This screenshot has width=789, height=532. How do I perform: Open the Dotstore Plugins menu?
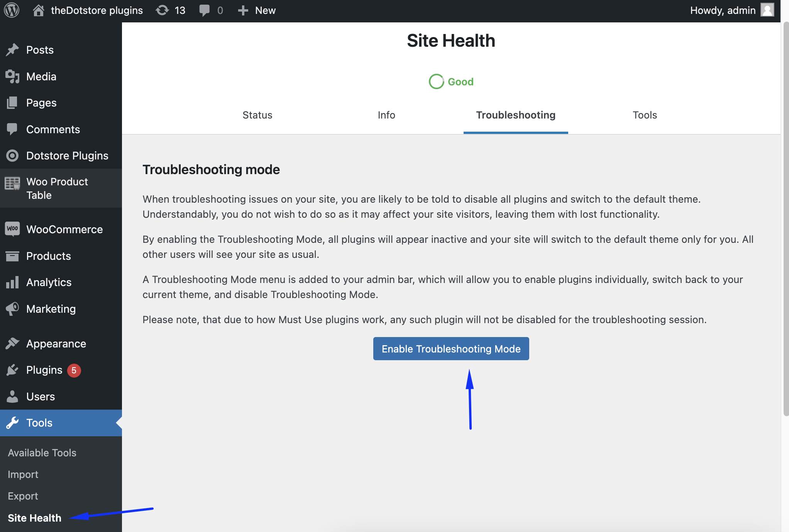pyautogui.click(x=61, y=156)
